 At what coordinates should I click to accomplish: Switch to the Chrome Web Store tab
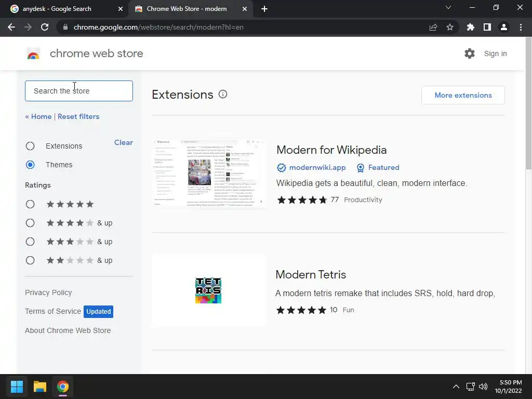190,9
